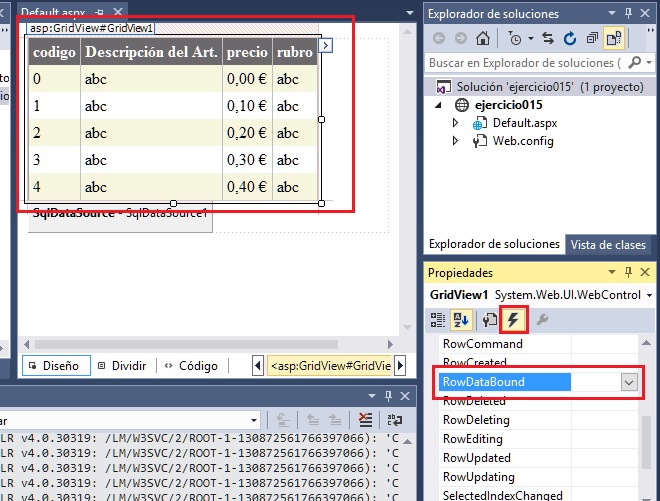Expand the Web.config tree node
Image resolution: width=660 pixels, height=501 pixels.
[x=455, y=141]
